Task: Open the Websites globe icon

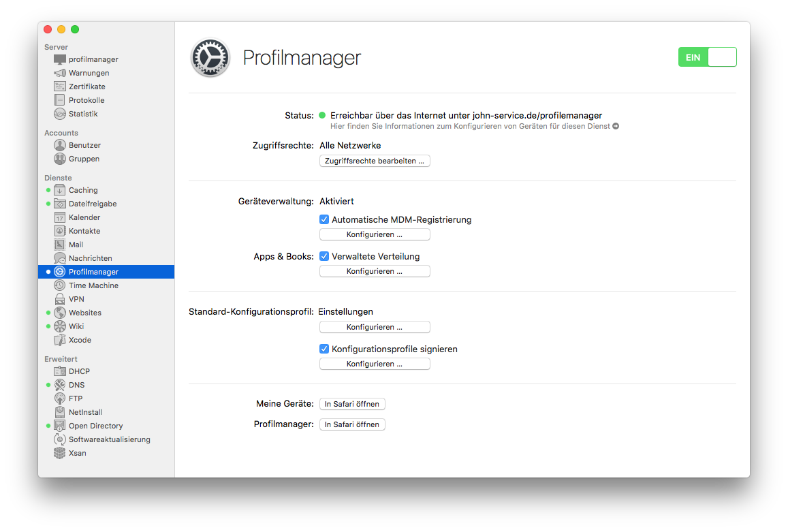Action: tap(60, 312)
